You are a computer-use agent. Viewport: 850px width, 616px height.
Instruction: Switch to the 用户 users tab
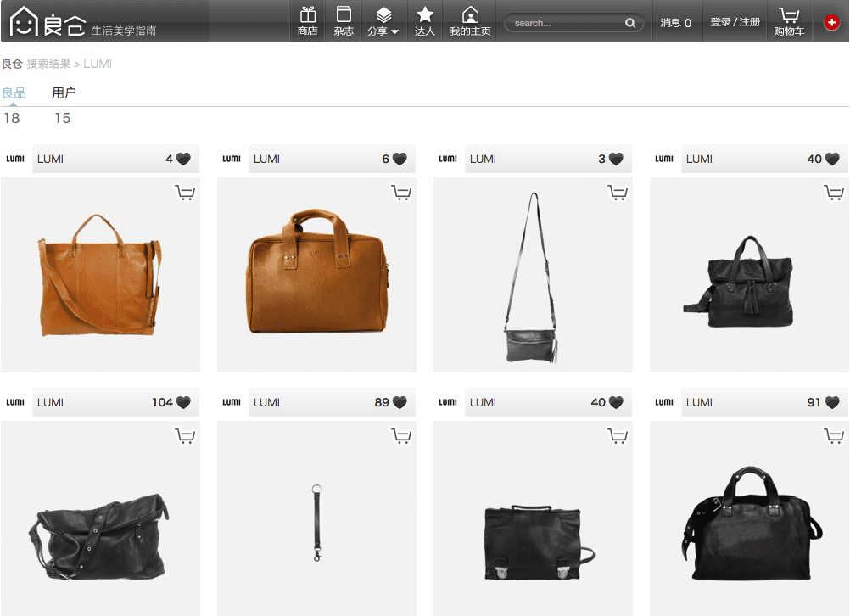point(64,92)
